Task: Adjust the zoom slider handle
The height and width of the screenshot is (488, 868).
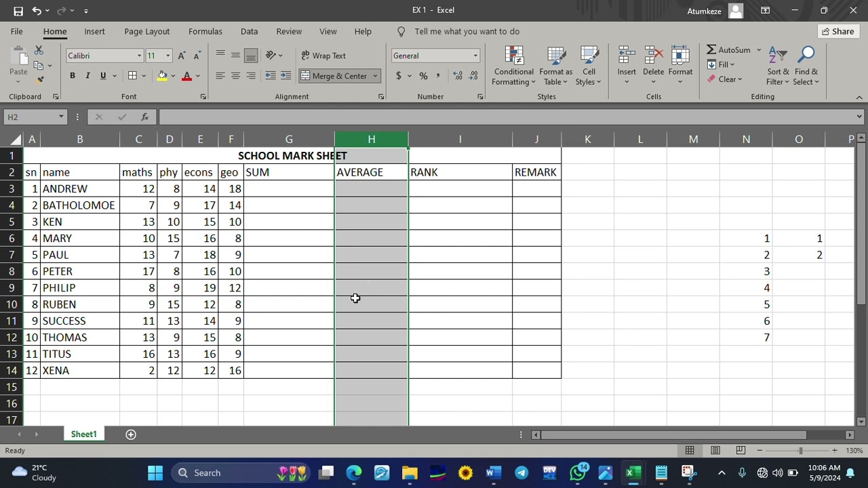Action: click(800, 451)
